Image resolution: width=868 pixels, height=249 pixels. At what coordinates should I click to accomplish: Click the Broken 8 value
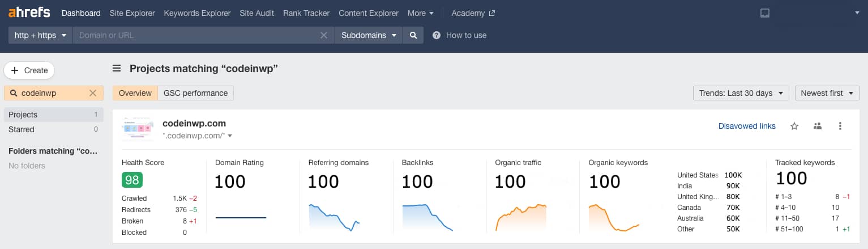pyautogui.click(x=185, y=221)
